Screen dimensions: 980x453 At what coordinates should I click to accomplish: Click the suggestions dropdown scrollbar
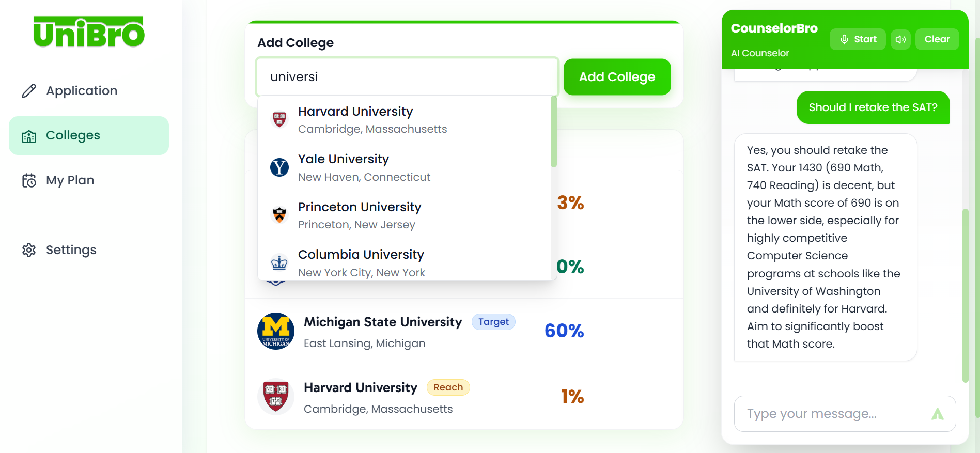[x=554, y=132]
